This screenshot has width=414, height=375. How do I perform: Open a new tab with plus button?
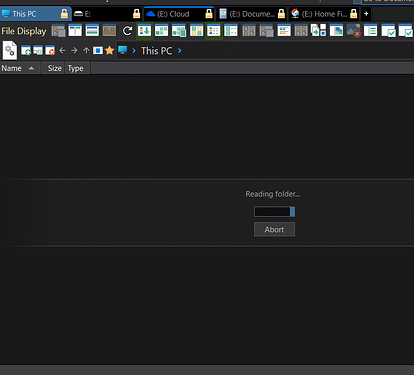[366, 14]
